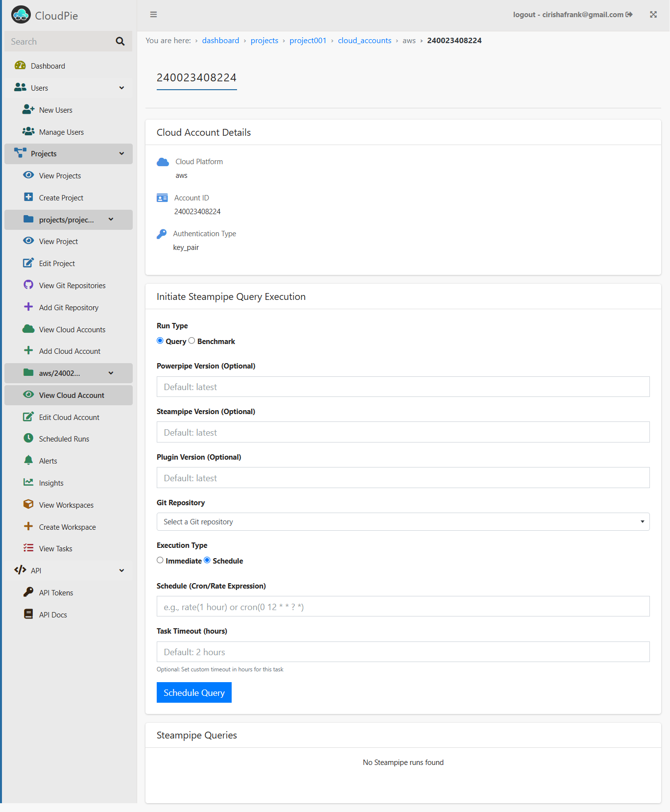The image size is (670, 812).
Task: Collapse the aws/24002... folder section
Action: pos(111,373)
